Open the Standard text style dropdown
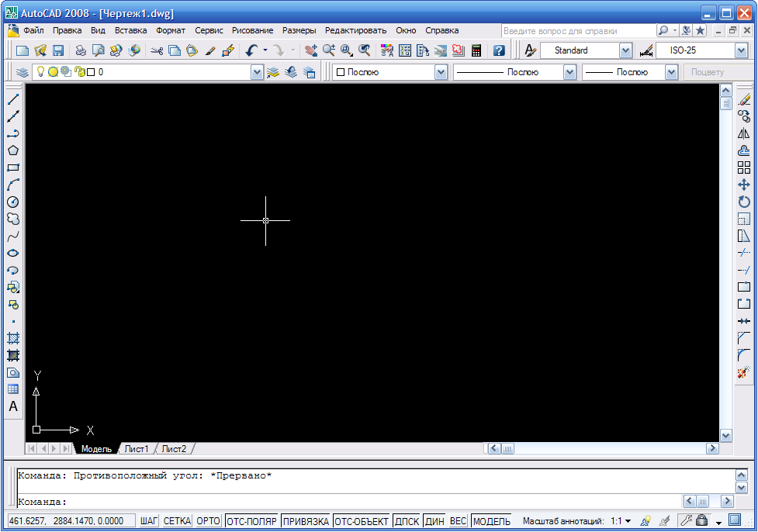Screen dimensions: 758x532 pos(625,50)
